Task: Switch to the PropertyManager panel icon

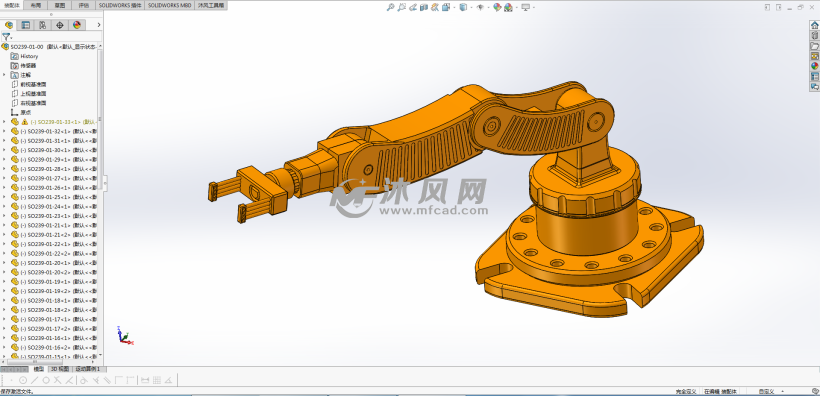Action: [26, 25]
